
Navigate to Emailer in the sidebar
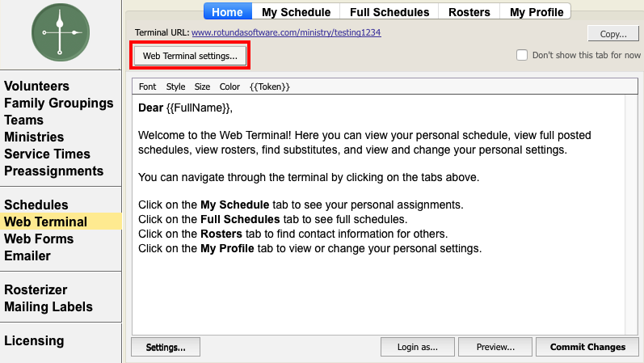(x=27, y=256)
